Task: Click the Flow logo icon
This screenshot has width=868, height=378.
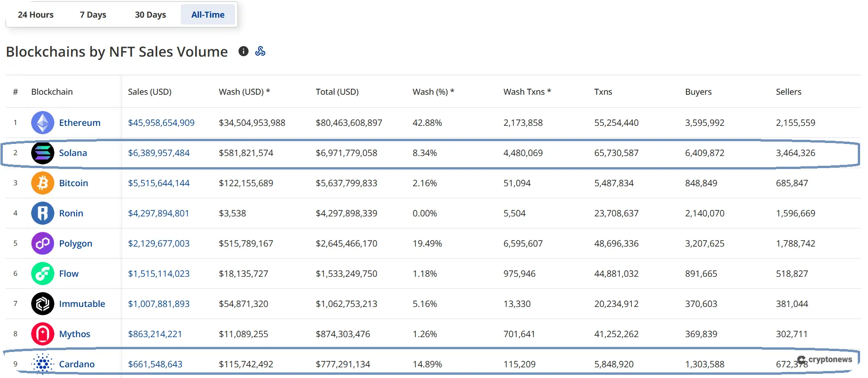Action: pyautogui.click(x=42, y=274)
